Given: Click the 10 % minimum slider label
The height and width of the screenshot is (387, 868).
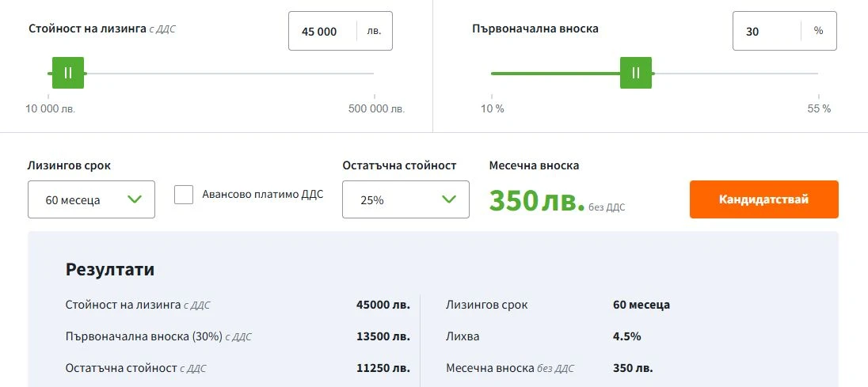Looking at the screenshot, I should point(493,108).
